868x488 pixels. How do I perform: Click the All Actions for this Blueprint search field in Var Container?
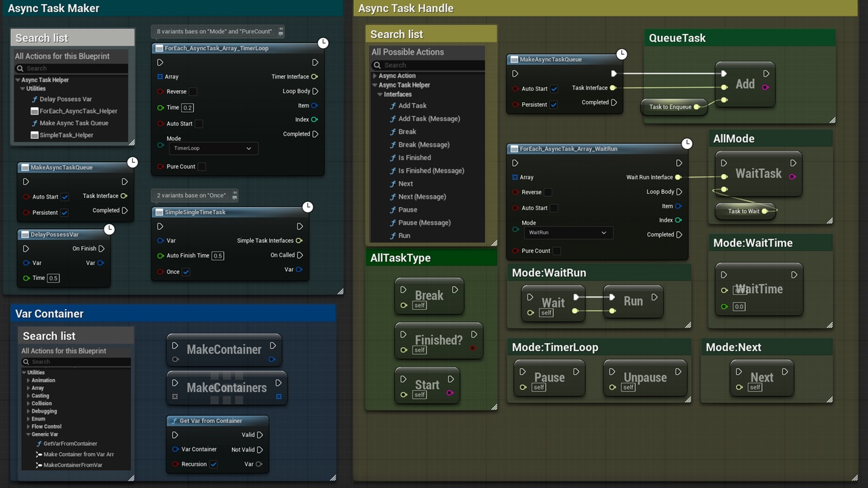click(75, 362)
